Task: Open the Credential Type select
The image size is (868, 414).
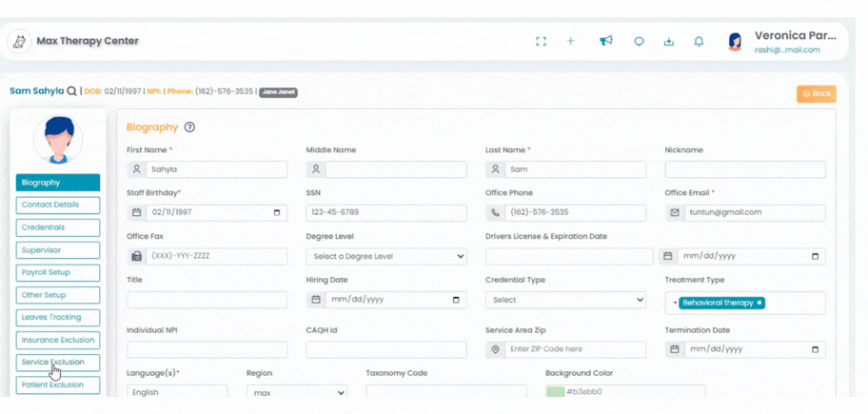Action: point(565,300)
